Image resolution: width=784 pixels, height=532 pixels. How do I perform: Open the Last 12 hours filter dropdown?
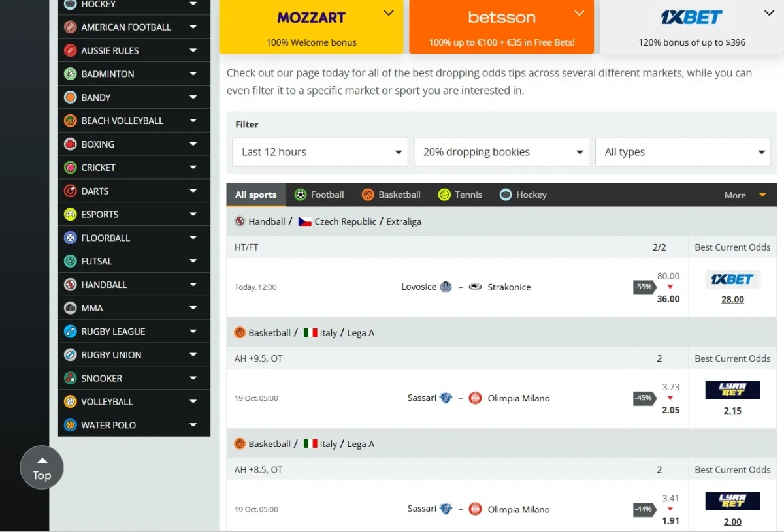pyautogui.click(x=320, y=152)
